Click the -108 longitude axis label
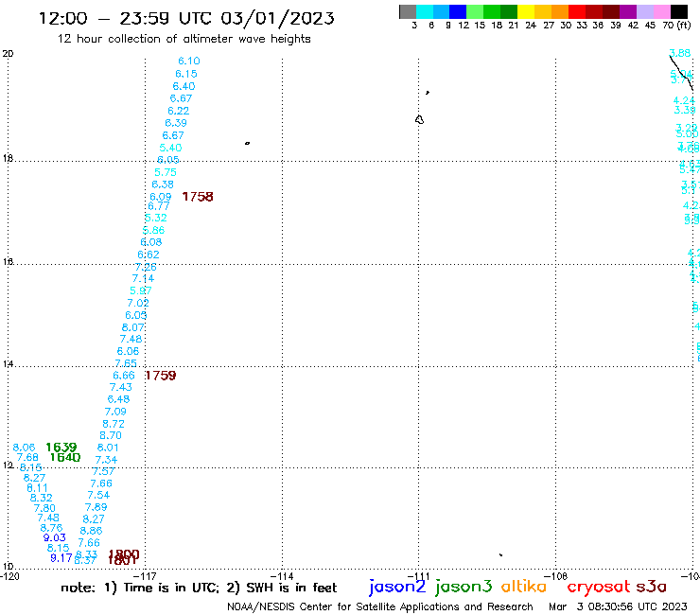The image size is (700, 615). (555, 576)
